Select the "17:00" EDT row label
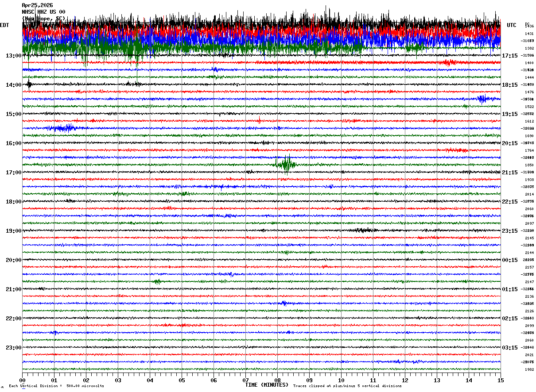This screenshot has height=392, width=536. click(14, 173)
